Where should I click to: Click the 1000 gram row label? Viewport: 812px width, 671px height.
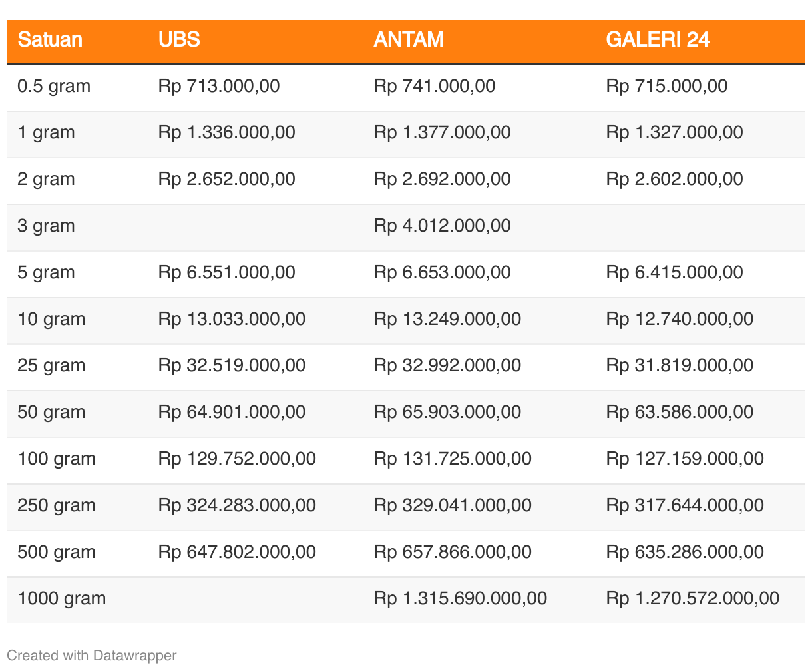point(62,598)
